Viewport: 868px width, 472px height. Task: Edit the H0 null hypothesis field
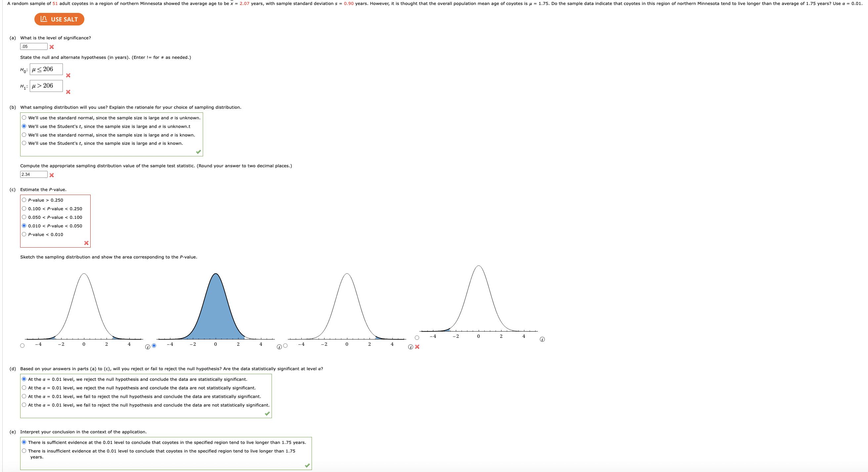46,69
